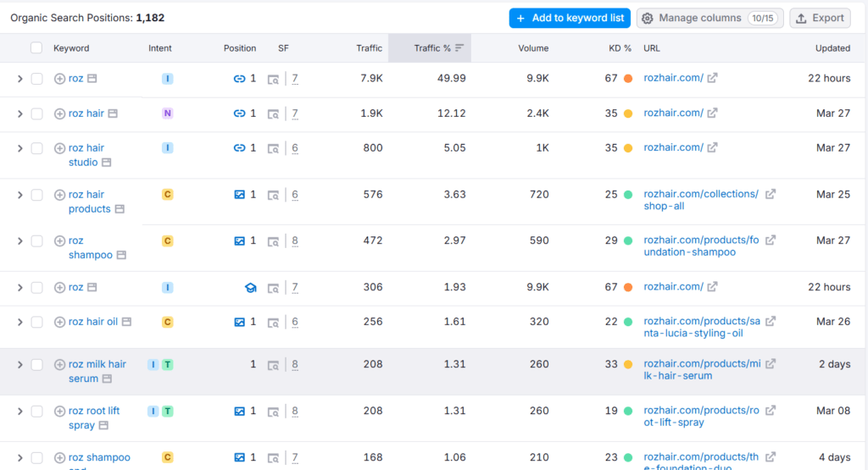Click image pack icon in 'roz hair oil' row
The width and height of the screenshot is (868, 470).
click(239, 322)
